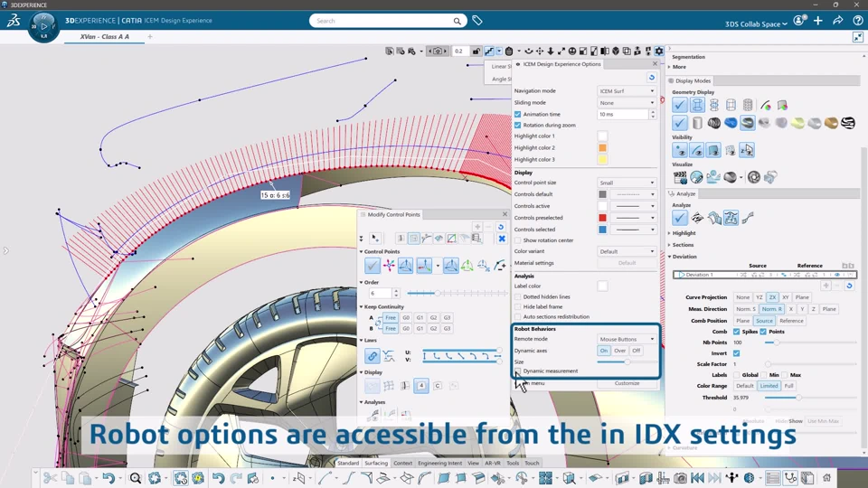Expand the Highlight section

coord(684,233)
